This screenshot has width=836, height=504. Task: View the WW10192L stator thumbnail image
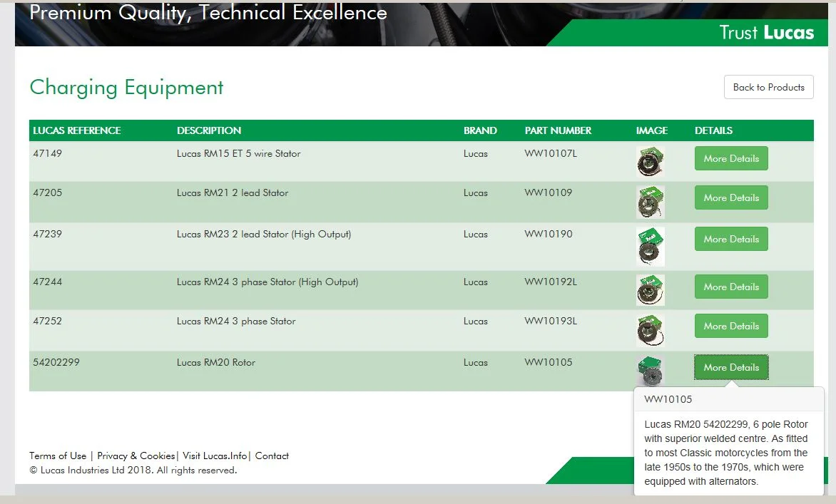[x=650, y=290]
